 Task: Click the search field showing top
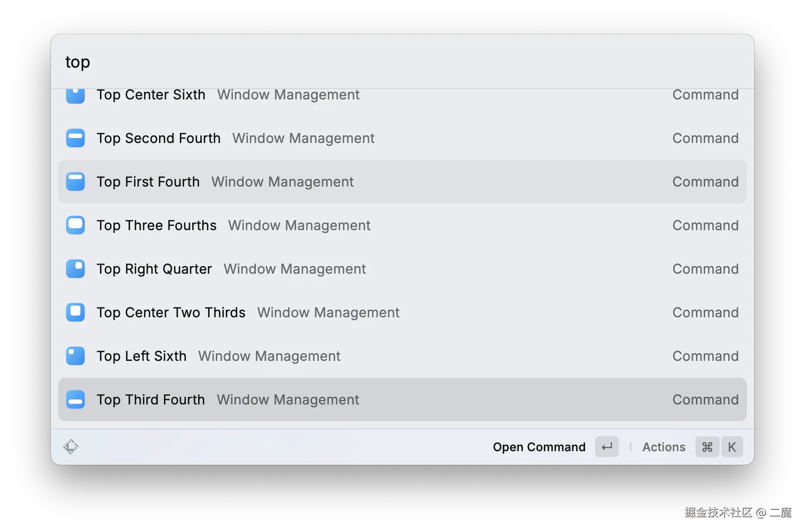click(182, 62)
